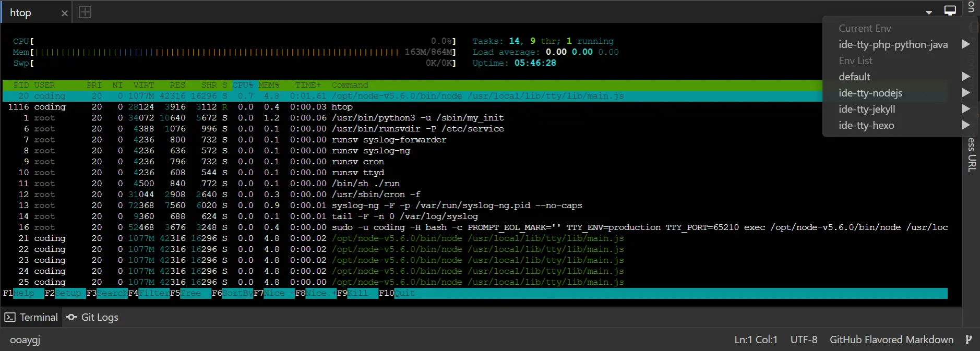Image resolution: width=980 pixels, height=351 pixels.
Task: Click the Command column header
Action: 350,85
